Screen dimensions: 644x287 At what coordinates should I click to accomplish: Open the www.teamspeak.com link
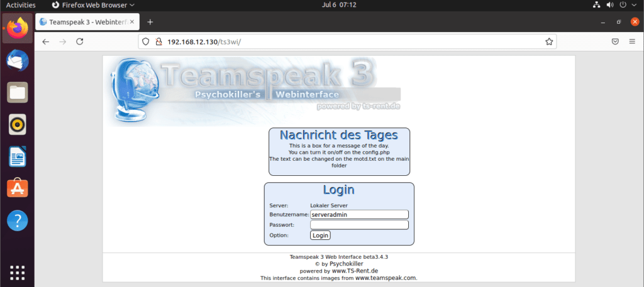(386, 278)
